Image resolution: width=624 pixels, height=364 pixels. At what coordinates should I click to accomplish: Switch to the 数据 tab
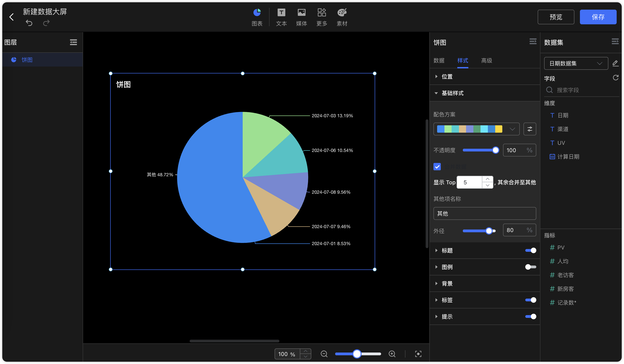click(439, 60)
